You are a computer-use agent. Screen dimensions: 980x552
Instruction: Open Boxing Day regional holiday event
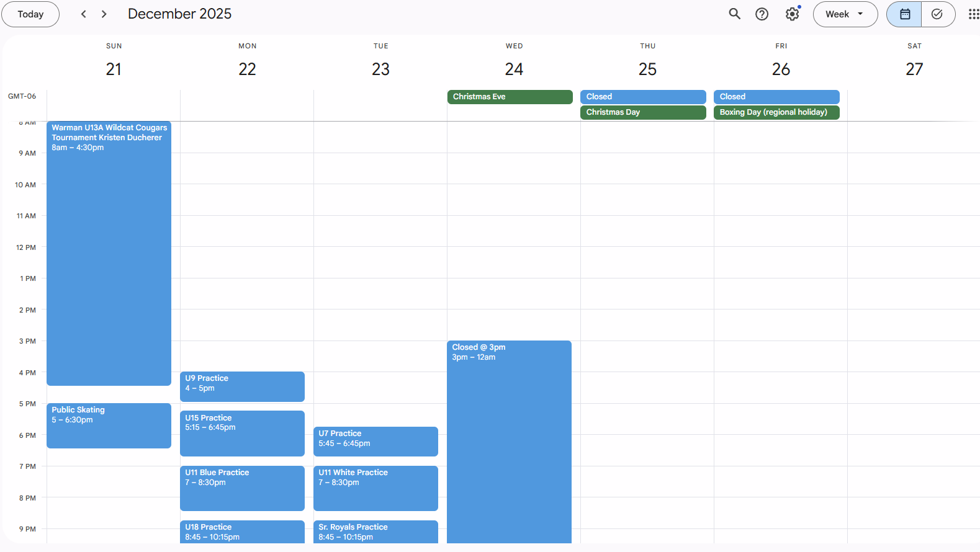(x=776, y=112)
